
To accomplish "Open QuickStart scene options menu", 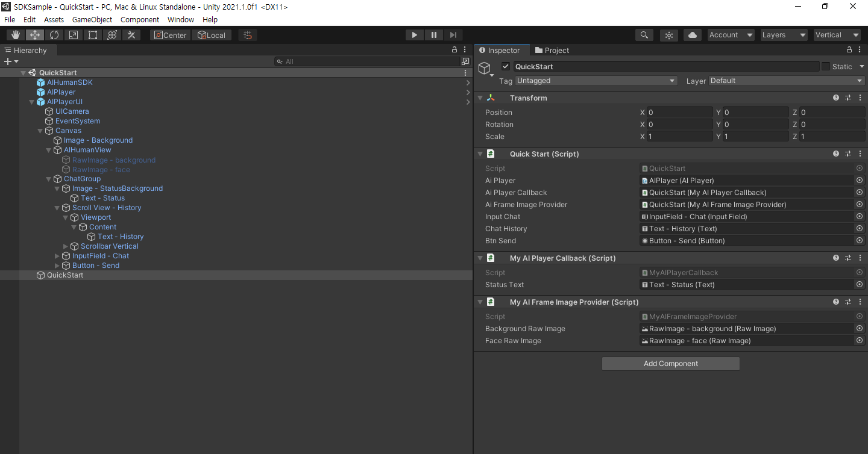I will (465, 72).
